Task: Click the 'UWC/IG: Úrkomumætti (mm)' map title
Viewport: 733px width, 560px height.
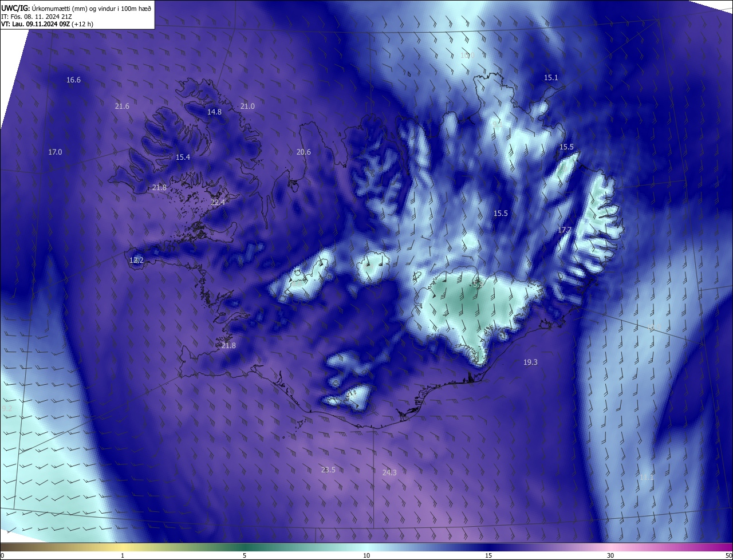Action: click(77, 7)
